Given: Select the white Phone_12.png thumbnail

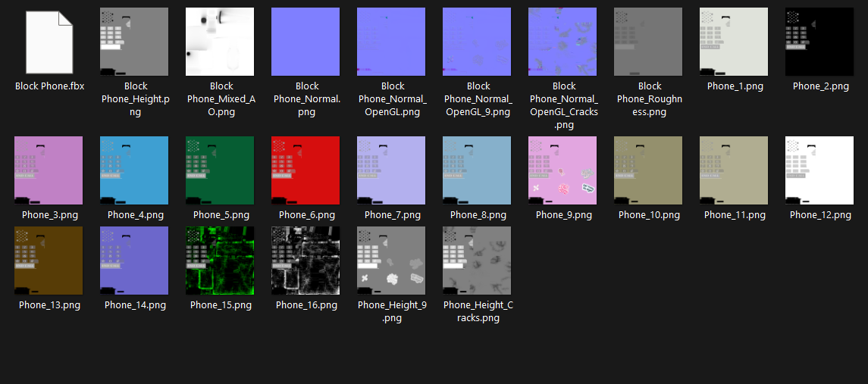Looking at the screenshot, I should coord(819,170).
